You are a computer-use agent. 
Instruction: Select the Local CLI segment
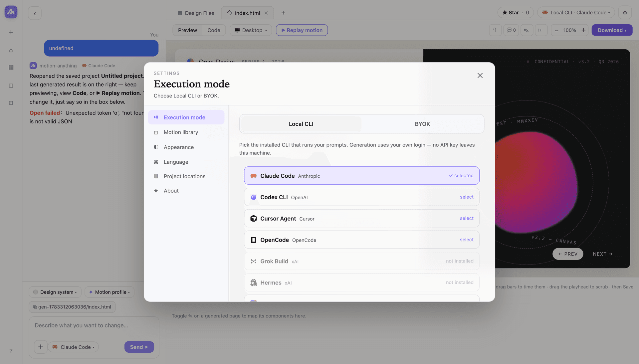(301, 124)
